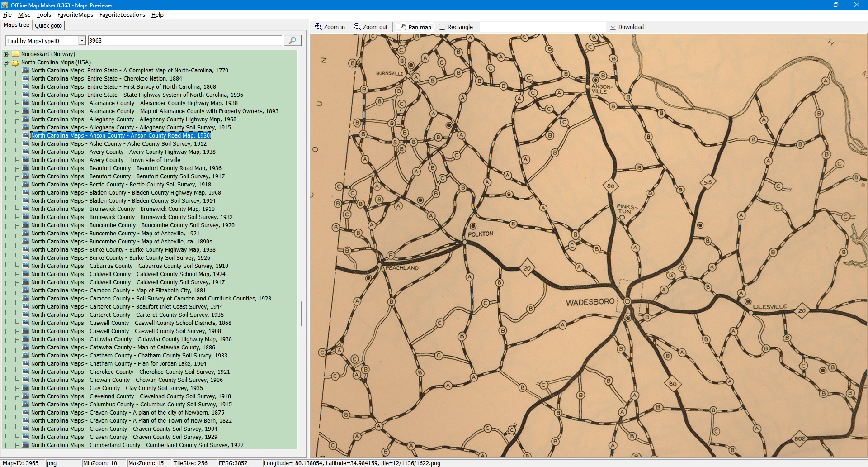The width and height of the screenshot is (868, 467).
Task: Expand the Norgeskart (Norway) tree node
Action: pyautogui.click(x=6, y=54)
